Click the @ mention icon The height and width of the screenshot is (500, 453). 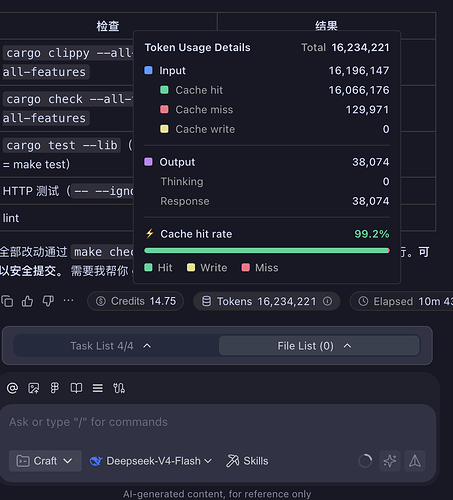[12, 388]
